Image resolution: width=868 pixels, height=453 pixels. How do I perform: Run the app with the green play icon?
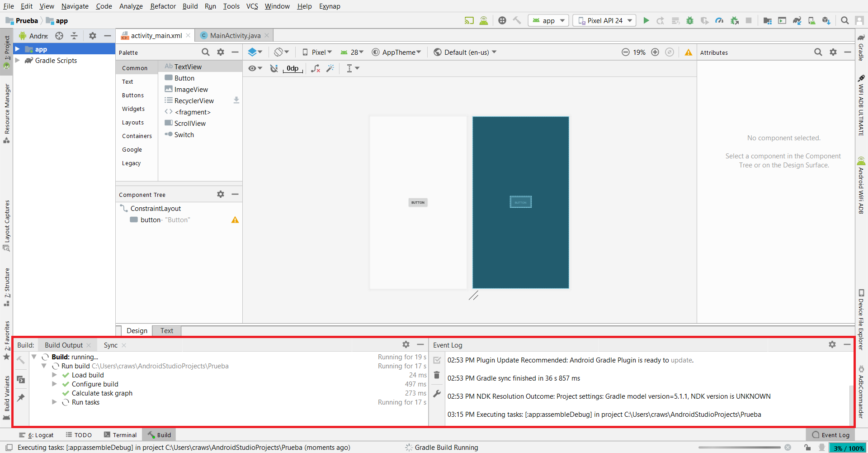[646, 20]
